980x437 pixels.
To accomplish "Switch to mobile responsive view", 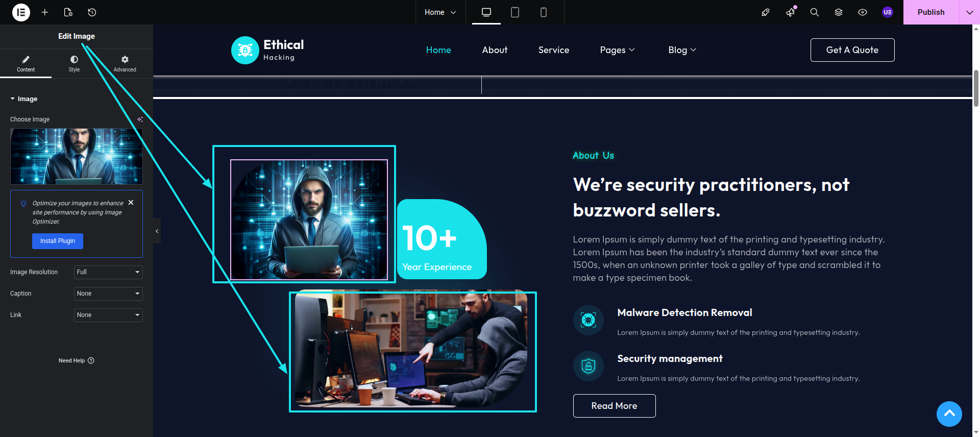I will 544,12.
